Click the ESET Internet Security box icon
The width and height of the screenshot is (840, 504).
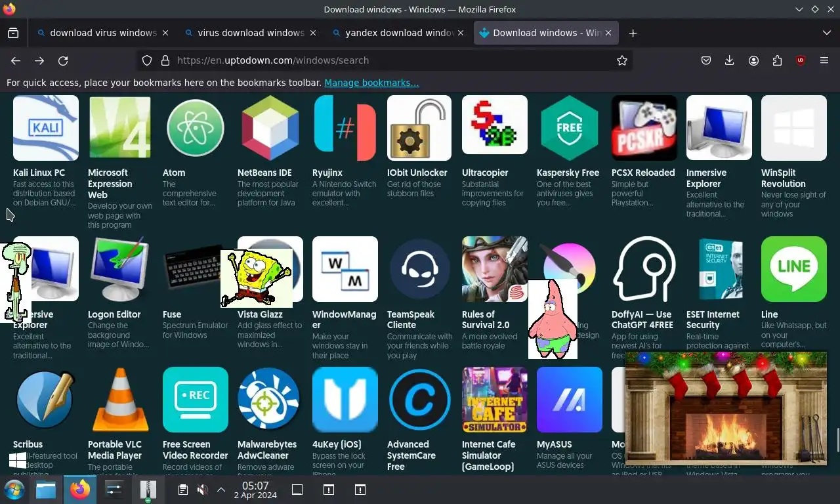pyautogui.click(x=719, y=269)
